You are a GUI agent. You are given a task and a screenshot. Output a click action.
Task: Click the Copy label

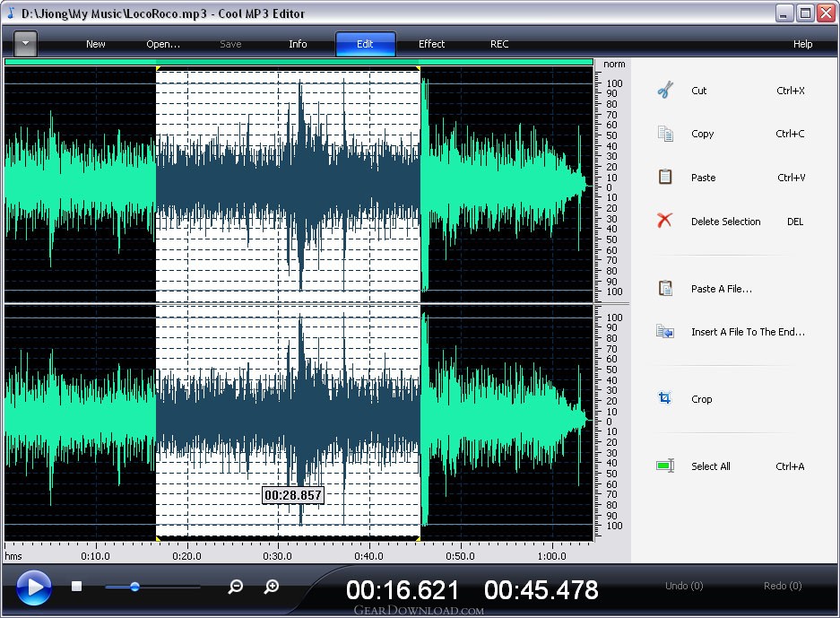tap(702, 134)
